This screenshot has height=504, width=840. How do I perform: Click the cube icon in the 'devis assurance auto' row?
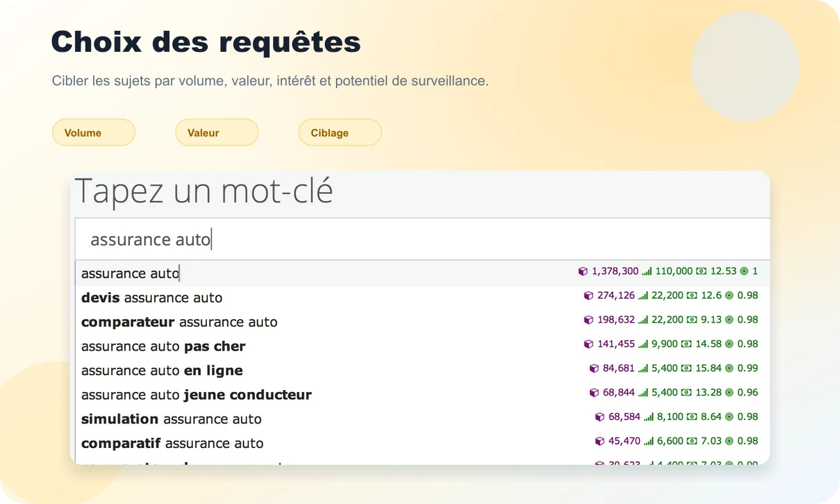click(589, 296)
